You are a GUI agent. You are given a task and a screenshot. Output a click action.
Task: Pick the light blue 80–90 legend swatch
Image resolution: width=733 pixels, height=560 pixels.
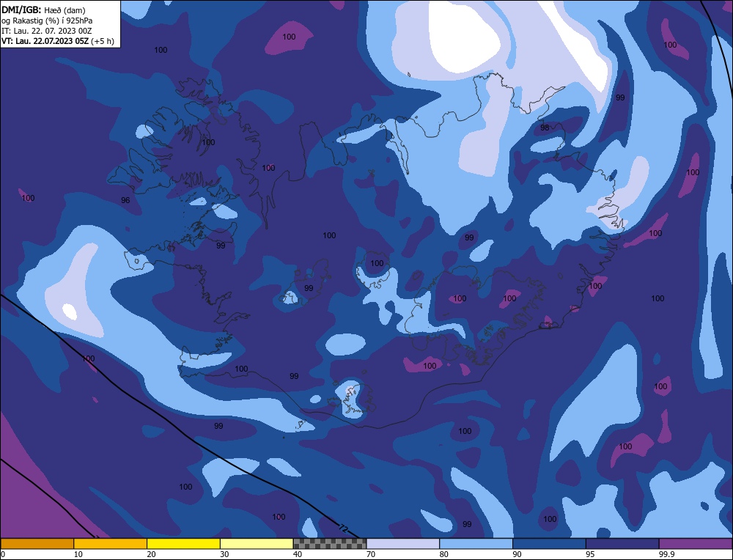[x=476, y=544]
